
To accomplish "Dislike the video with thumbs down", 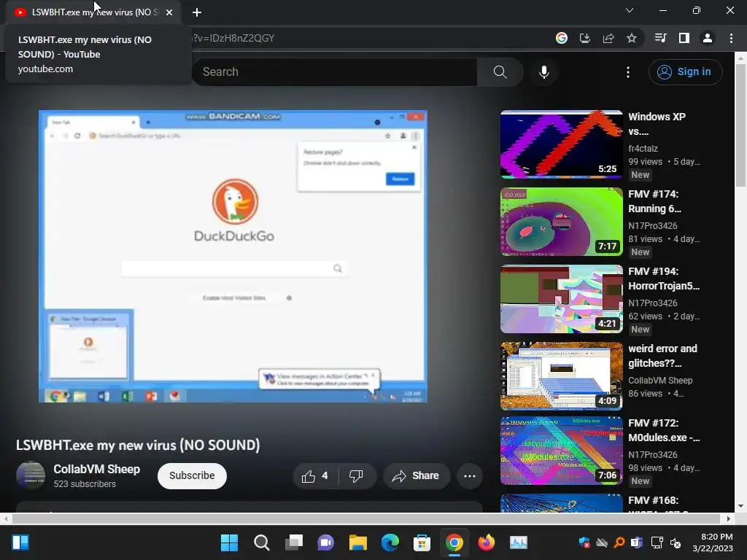I will click(x=356, y=475).
